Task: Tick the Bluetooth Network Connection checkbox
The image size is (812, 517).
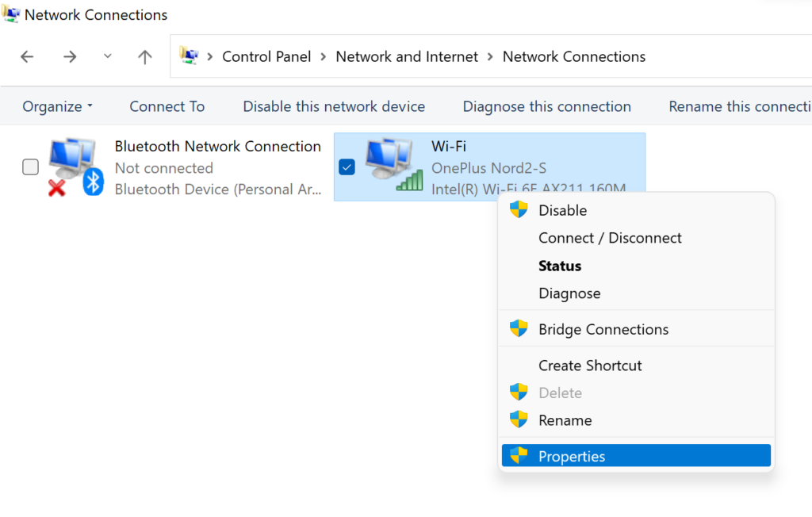Action: point(30,167)
